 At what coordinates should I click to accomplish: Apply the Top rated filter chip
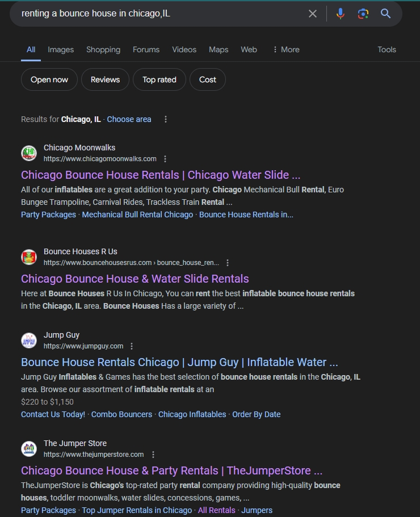[159, 79]
